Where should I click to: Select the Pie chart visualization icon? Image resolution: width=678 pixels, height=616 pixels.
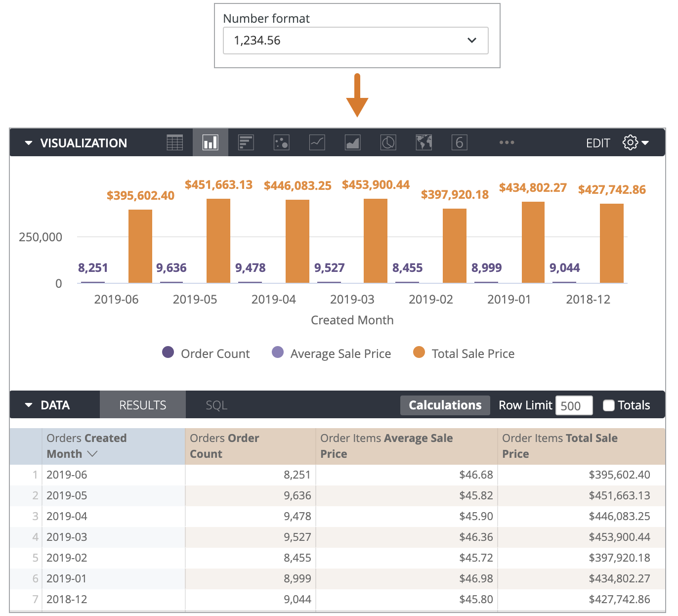tap(388, 142)
